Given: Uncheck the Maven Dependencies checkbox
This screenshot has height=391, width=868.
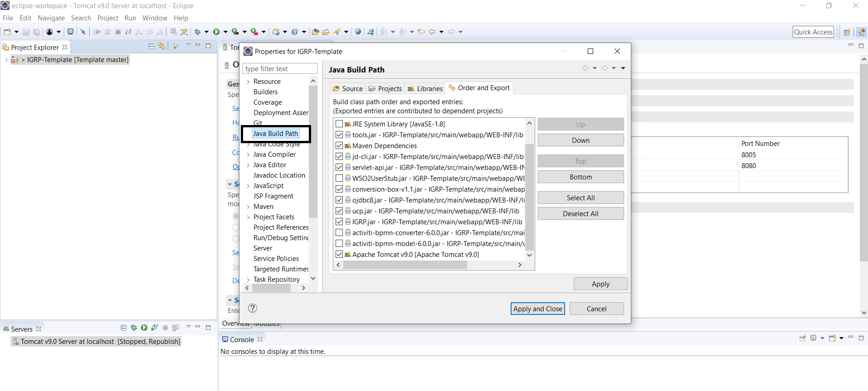Looking at the screenshot, I should [339, 145].
